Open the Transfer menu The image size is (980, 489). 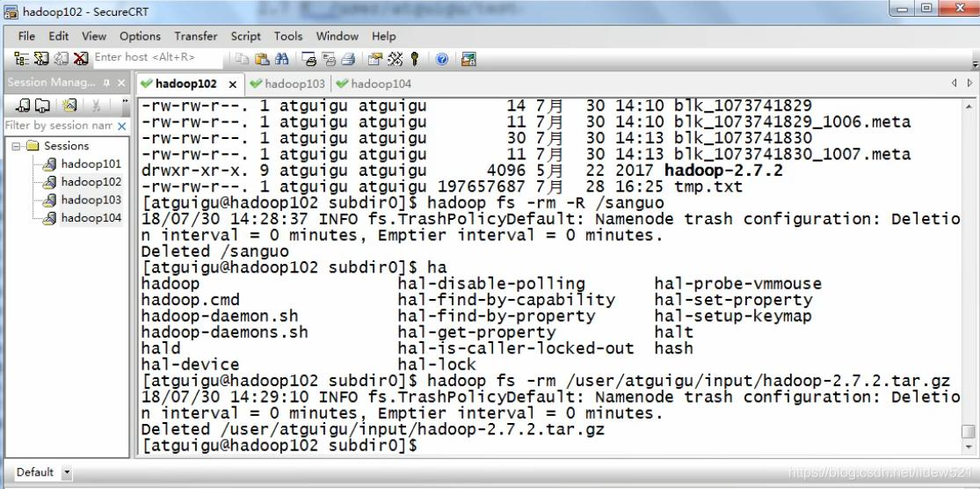pyautogui.click(x=196, y=36)
